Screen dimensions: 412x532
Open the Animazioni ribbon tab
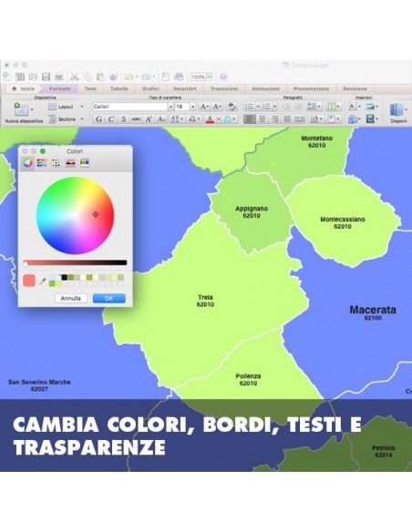click(266, 89)
